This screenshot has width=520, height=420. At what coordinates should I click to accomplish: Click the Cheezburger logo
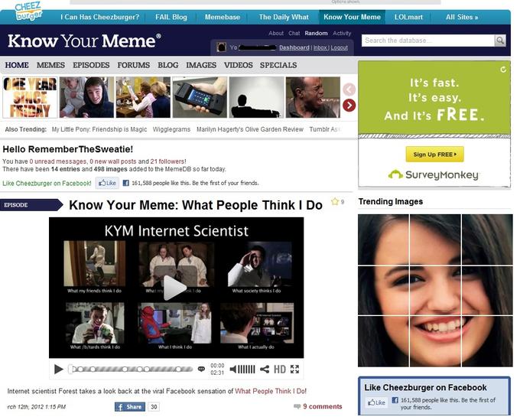click(29, 11)
